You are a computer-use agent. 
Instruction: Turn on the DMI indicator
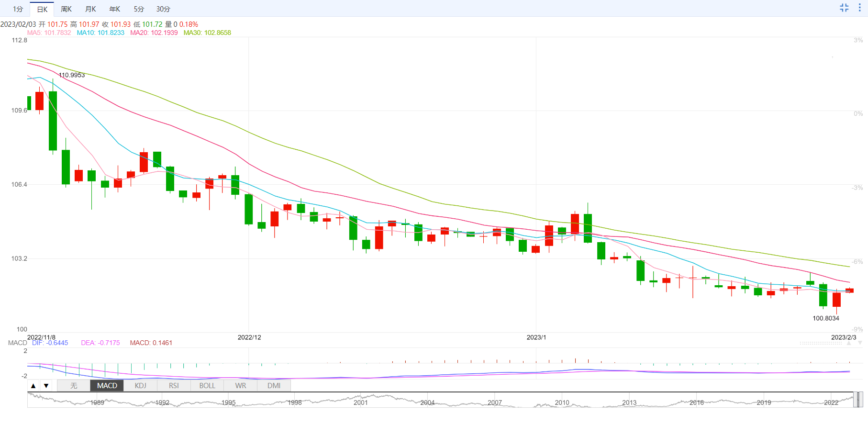[x=274, y=386]
